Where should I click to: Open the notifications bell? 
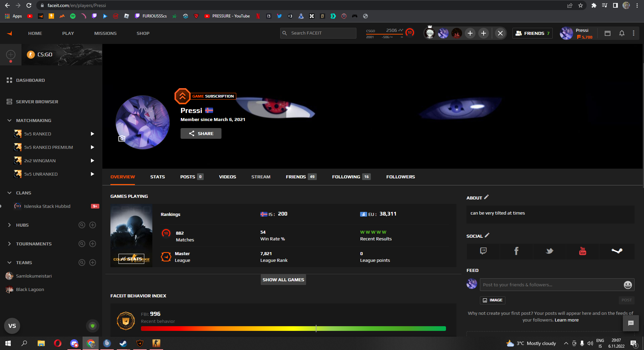click(622, 33)
